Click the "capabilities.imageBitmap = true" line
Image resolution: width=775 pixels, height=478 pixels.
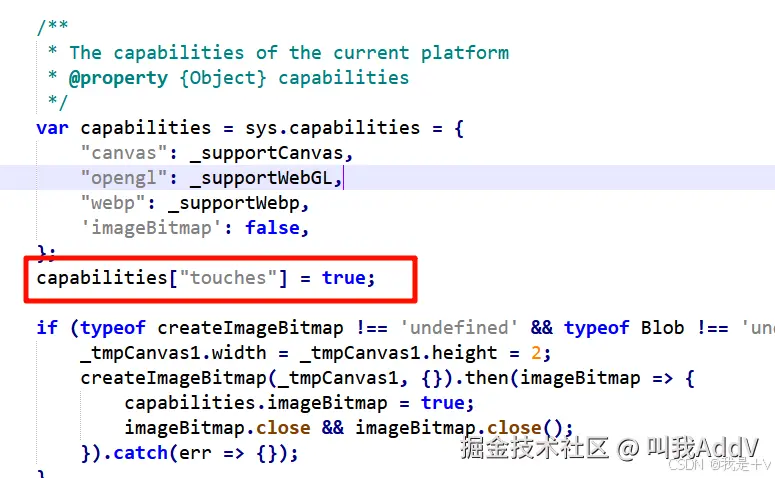pos(300,403)
